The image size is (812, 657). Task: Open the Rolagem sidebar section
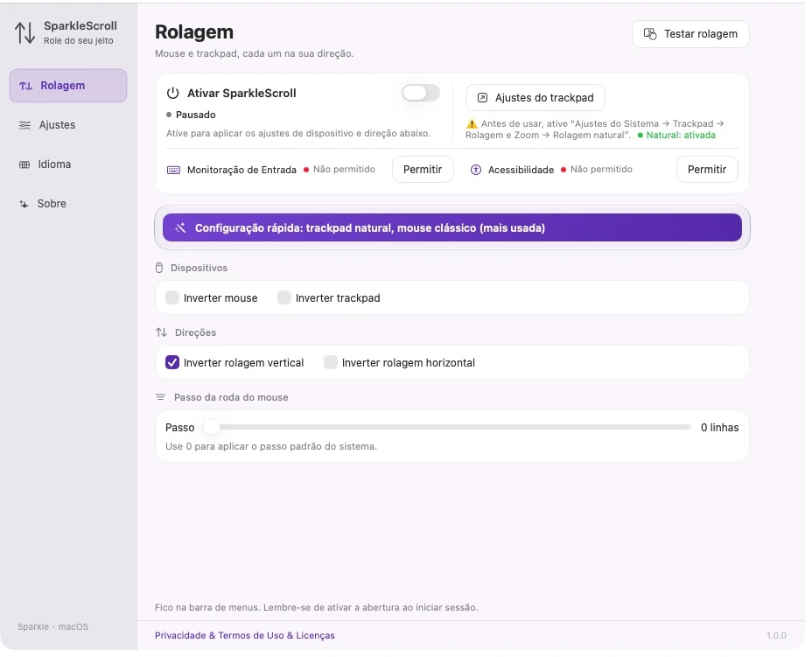[68, 86]
